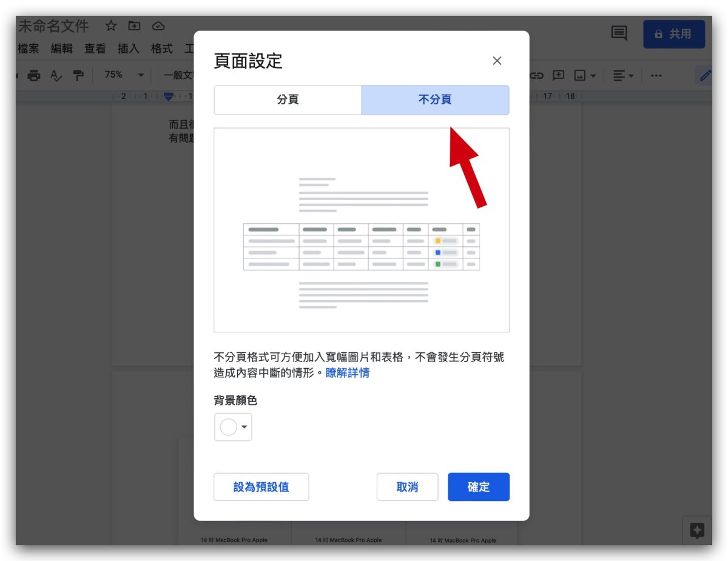This screenshot has width=728, height=561.
Task: Click the insert link icon
Action: (x=537, y=75)
